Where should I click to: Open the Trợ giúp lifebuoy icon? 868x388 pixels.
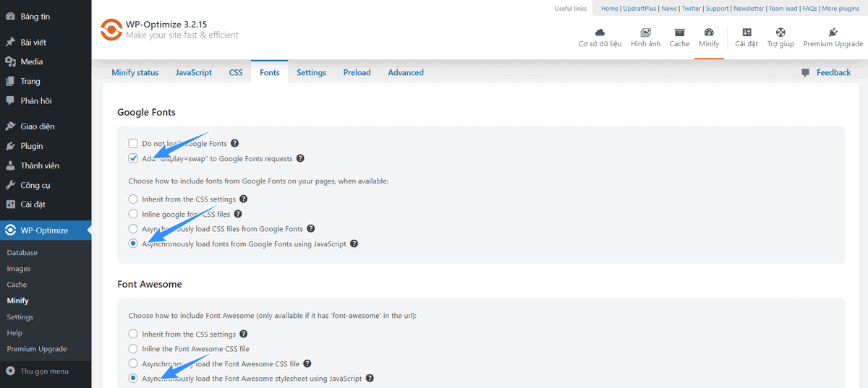point(780,33)
